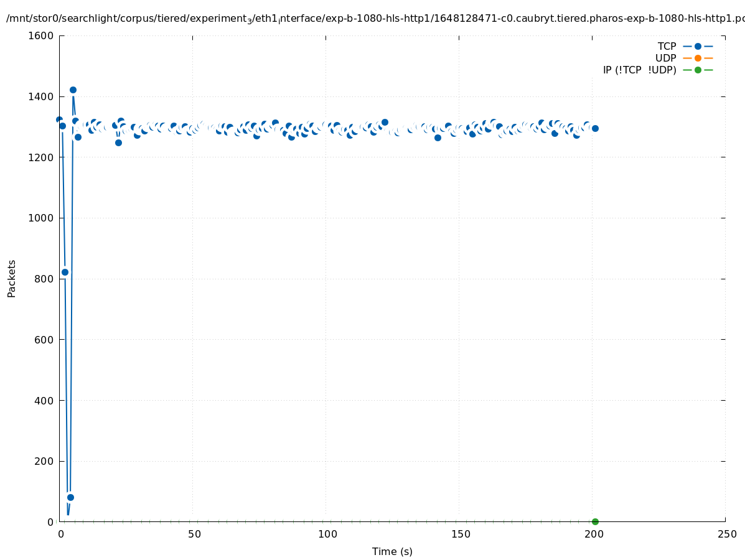The width and height of the screenshot is (745, 560).
Task: Click the 150 tick on the time axis
Action: tap(460, 534)
